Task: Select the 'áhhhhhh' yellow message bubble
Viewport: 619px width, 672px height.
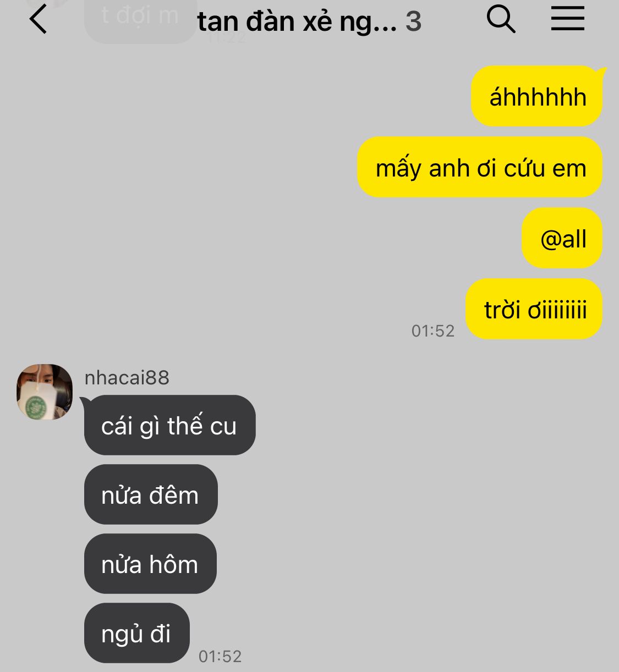Action: 537,96
